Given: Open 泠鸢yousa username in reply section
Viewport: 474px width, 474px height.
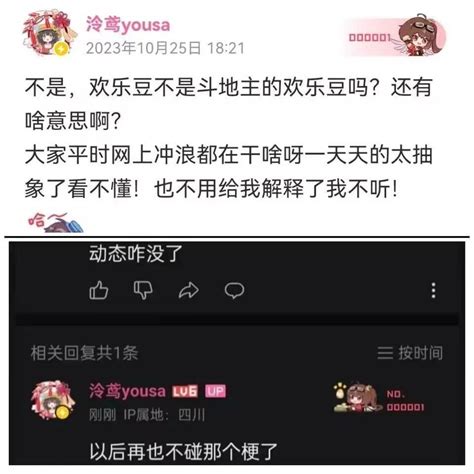Looking at the screenshot, I should [127, 391].
